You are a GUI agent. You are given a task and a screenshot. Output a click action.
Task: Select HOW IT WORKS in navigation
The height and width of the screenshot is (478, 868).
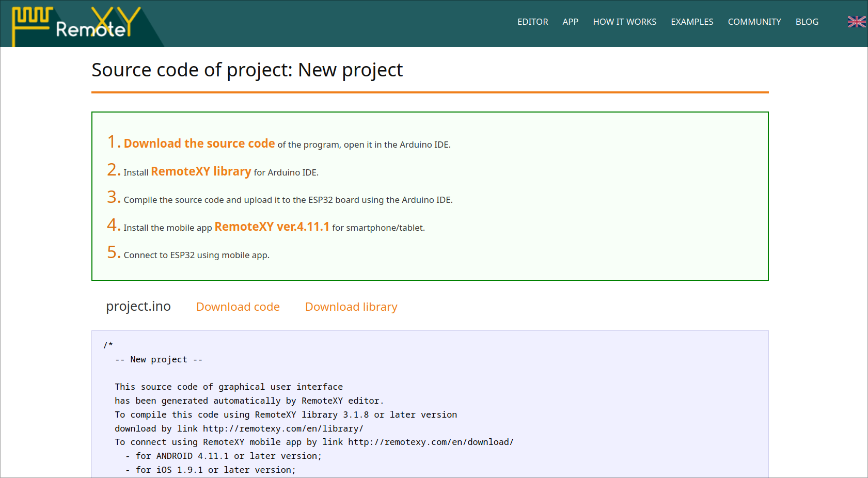point(624,22)
